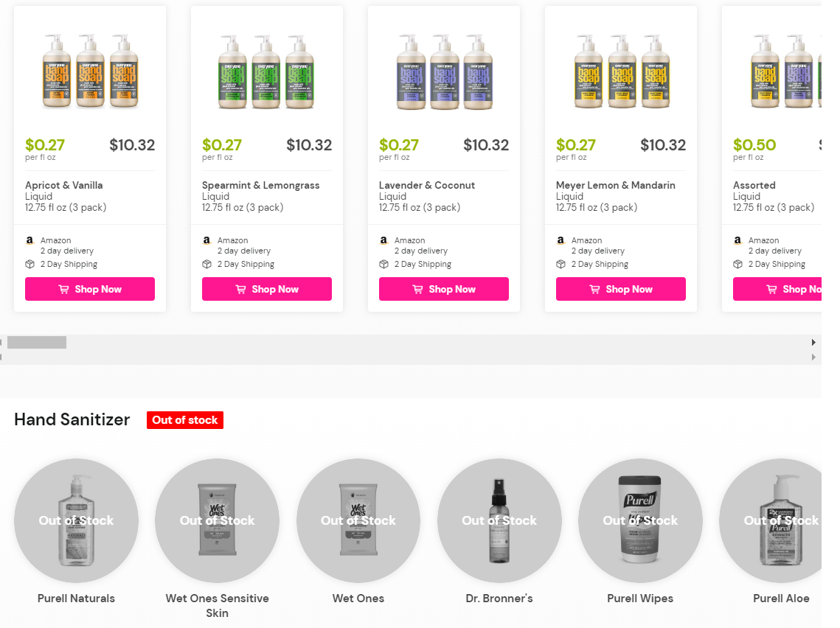Buy Meyer Lemon & Mandarin via Shop Now
The width and height of the screenshot is (840, 628).
pyautogui.click(x=621, y=289)
